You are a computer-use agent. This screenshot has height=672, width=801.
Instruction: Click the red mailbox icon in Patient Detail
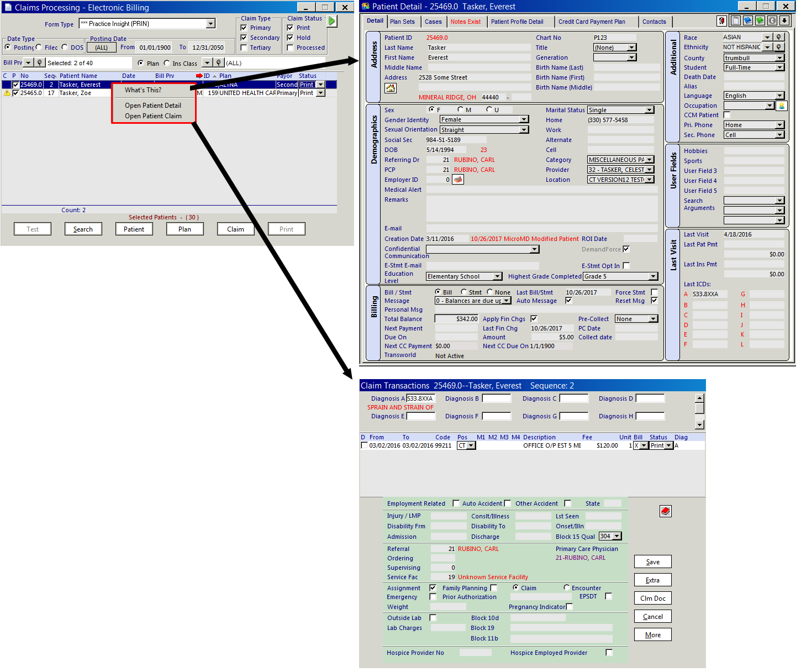pyautogui.click(x=721, y=21)
